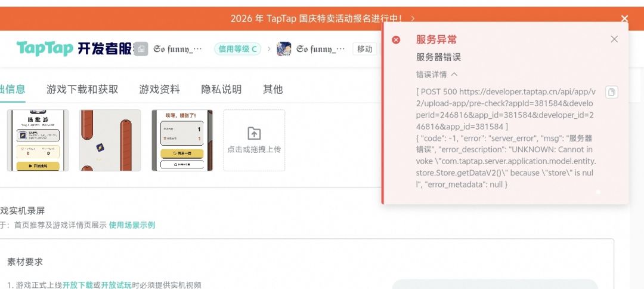
Task: Open the TapTap National Day sale signup link
Action: [316, 19]
